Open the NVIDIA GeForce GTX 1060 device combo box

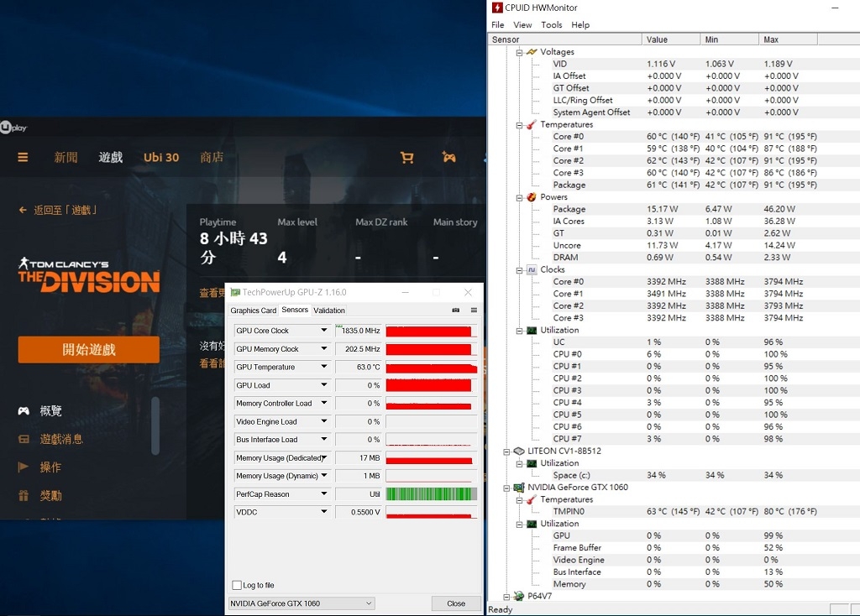(x=302, y=603)
